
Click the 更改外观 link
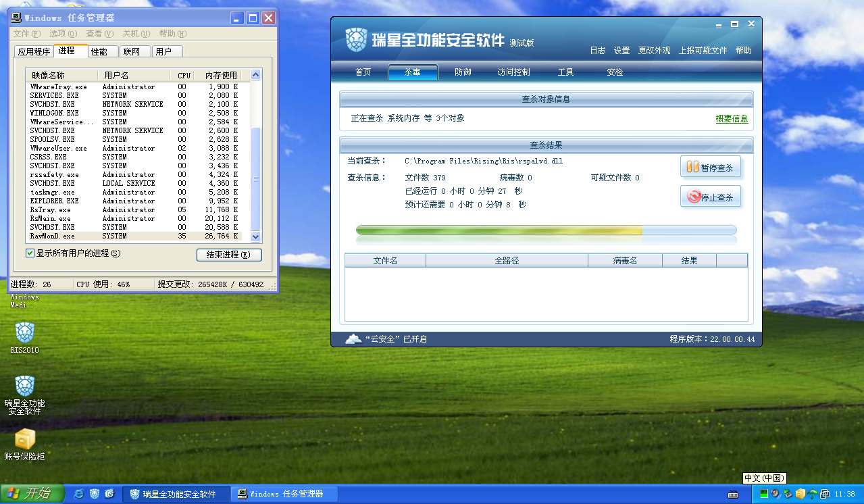(654, 51)
